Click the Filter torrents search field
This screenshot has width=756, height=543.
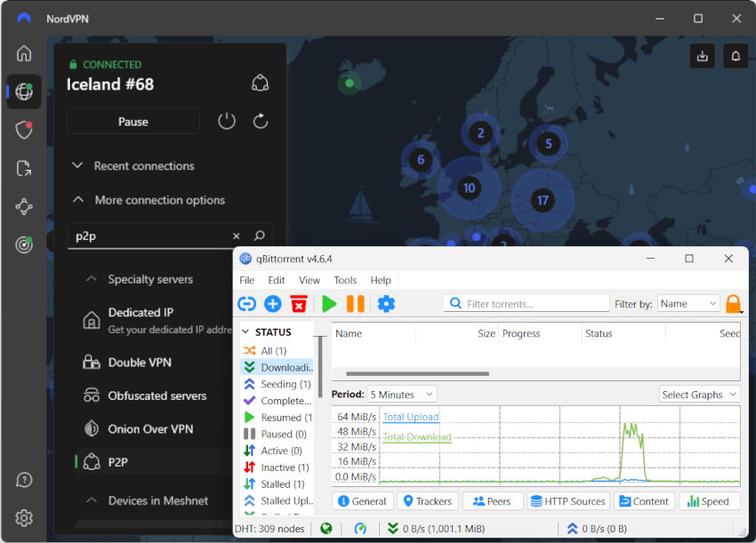click(526, 304)
